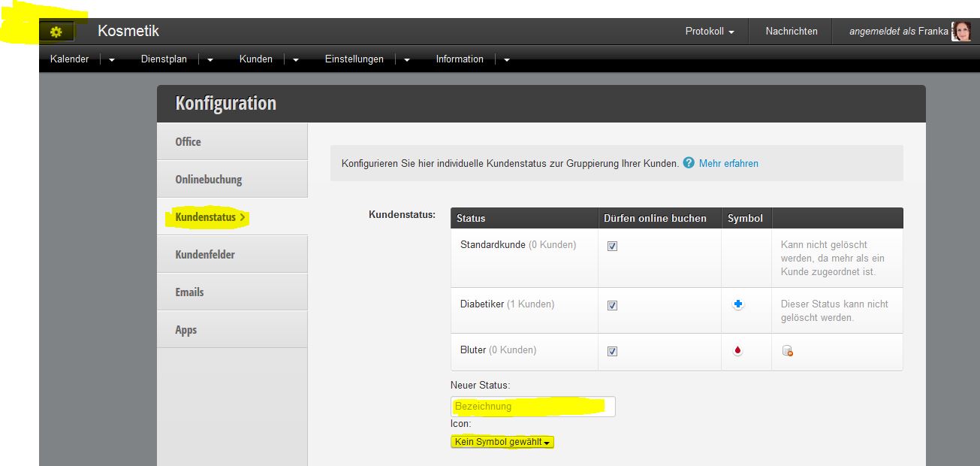Viewport: 980px width, 466px height.
Task: Select the Kundenfelder sidebar tab
Action: point(205,255)
